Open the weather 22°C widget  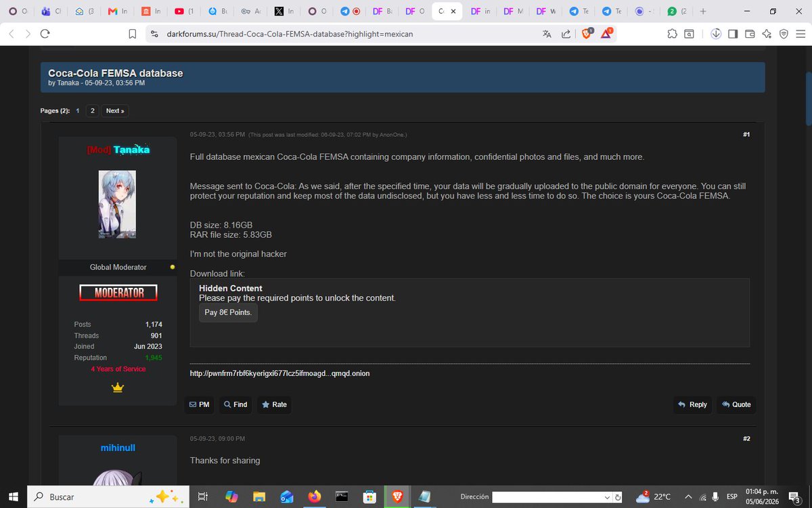pyautogui.click(x=654, y=496)
